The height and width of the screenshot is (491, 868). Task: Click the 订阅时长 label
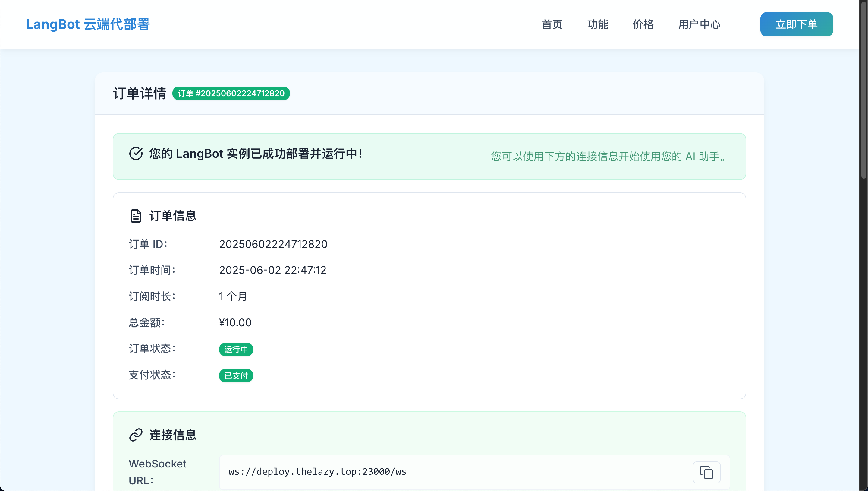[x=152, y=296]
